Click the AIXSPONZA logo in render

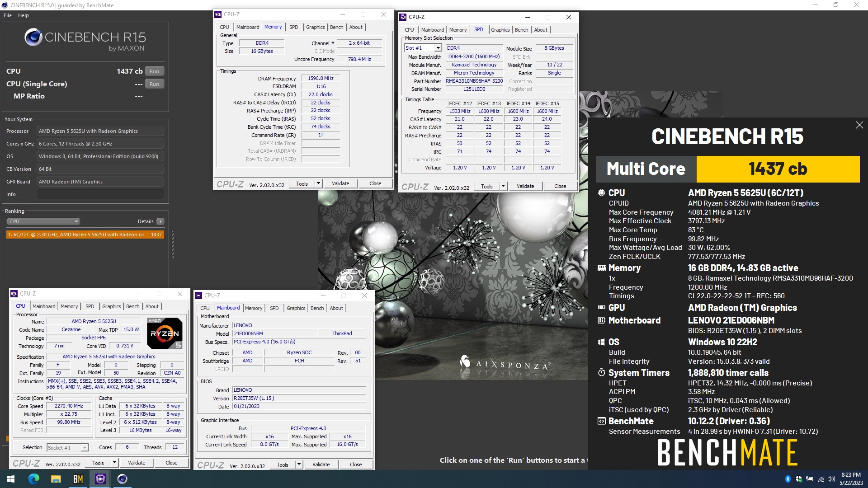pos(505,363)
